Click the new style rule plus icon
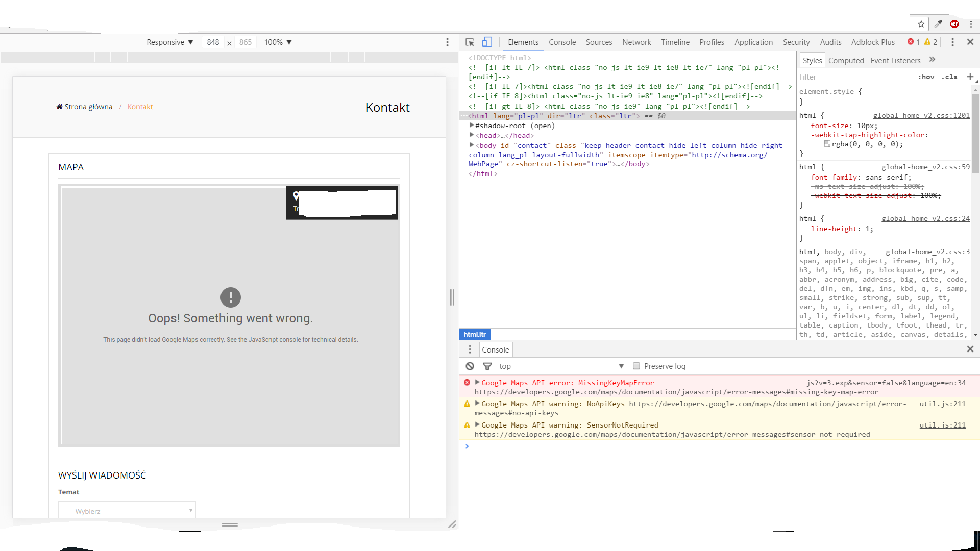The height and width of the screenshot is (551, 980). click(970, 77)
